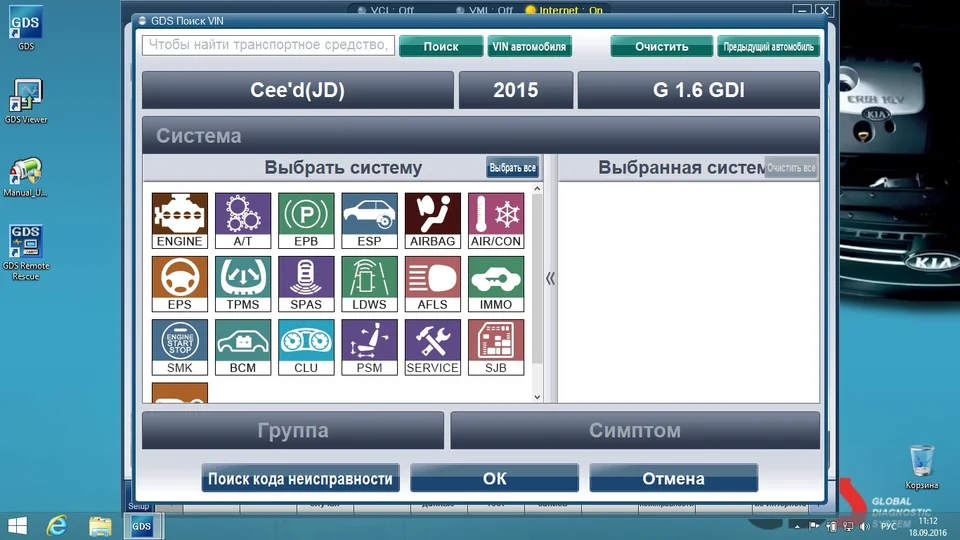The height and width of the screenshot is (540, 960).
Task: Select the SPAS parking assist icon
Action: 306,283
